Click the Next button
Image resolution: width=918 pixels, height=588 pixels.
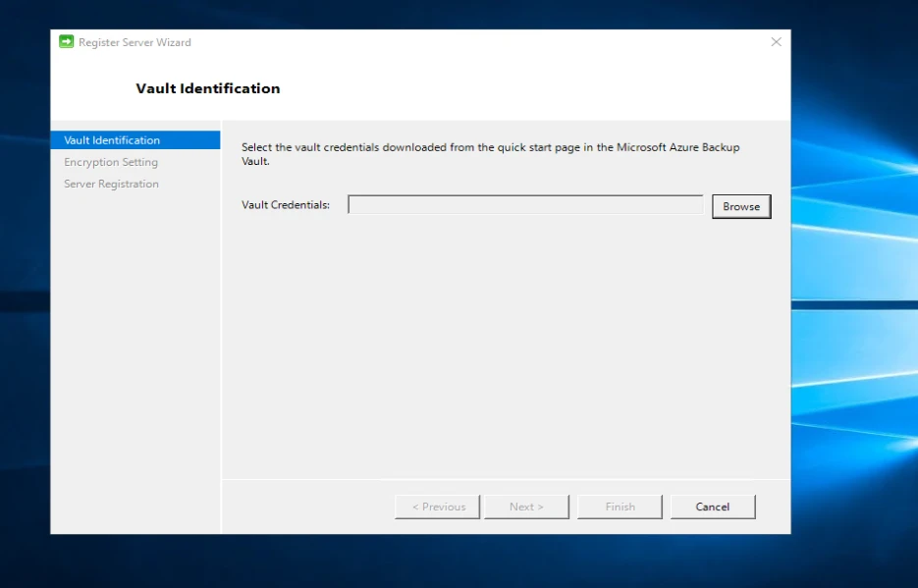[x=526, y=507]
